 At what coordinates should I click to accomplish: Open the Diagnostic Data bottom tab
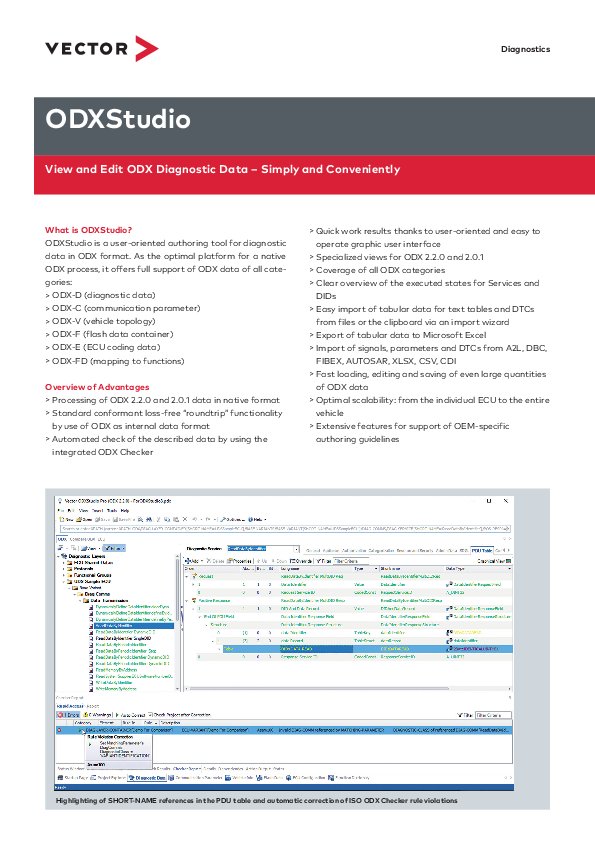147,778
